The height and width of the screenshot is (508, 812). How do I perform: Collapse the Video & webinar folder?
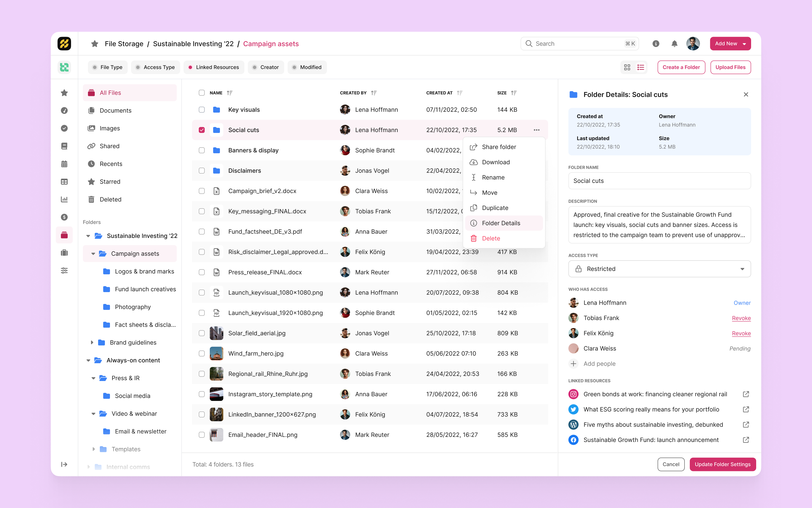tap(93, 413)
